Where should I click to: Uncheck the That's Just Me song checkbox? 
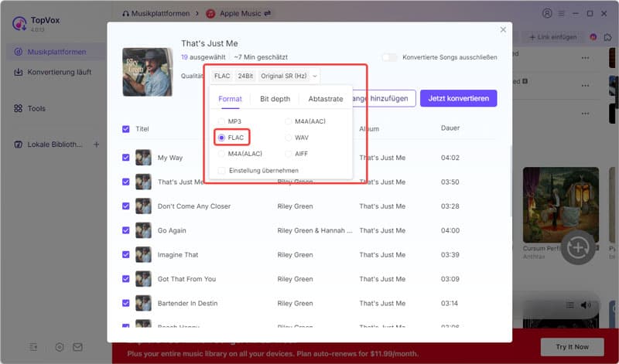coord(126,182)
